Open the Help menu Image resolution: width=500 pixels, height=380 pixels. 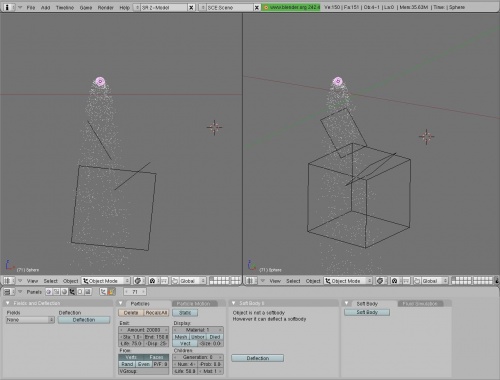tap(125, 7)
